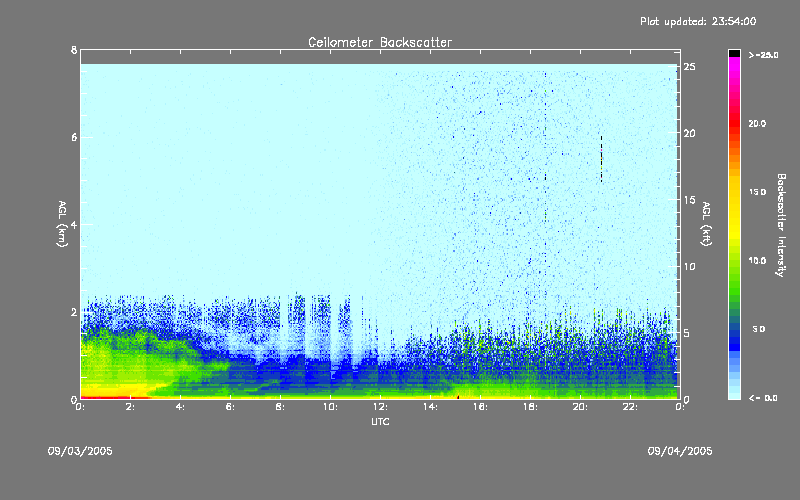Click the red surface backscatter band near 1 UTC

pos(114,397)
